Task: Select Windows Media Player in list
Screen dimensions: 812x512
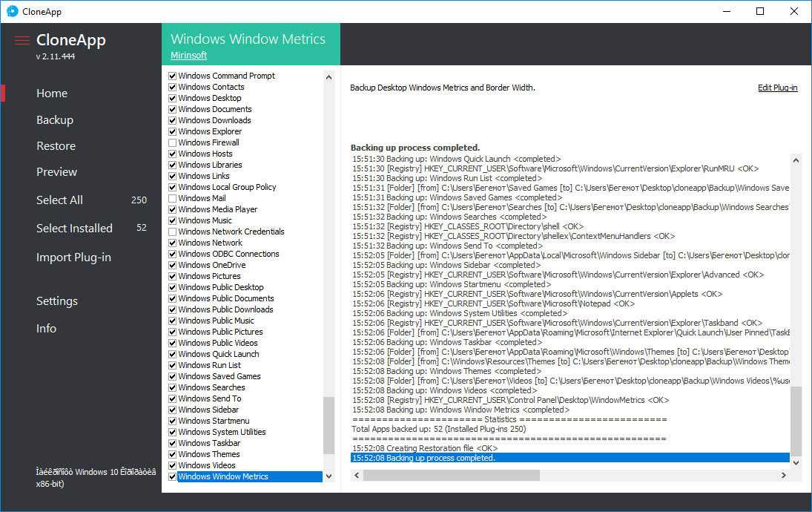Action: pyautogui.click(x=217, y=209)
